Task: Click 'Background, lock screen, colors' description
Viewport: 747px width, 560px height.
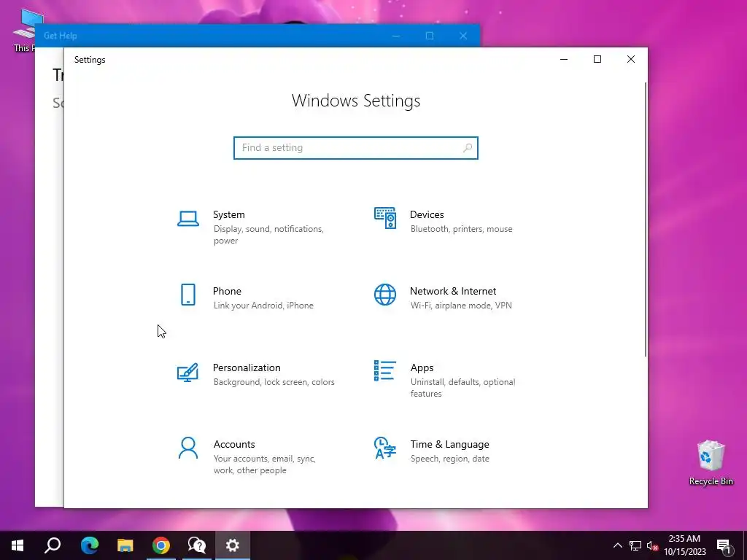Action: coord(274,382)
